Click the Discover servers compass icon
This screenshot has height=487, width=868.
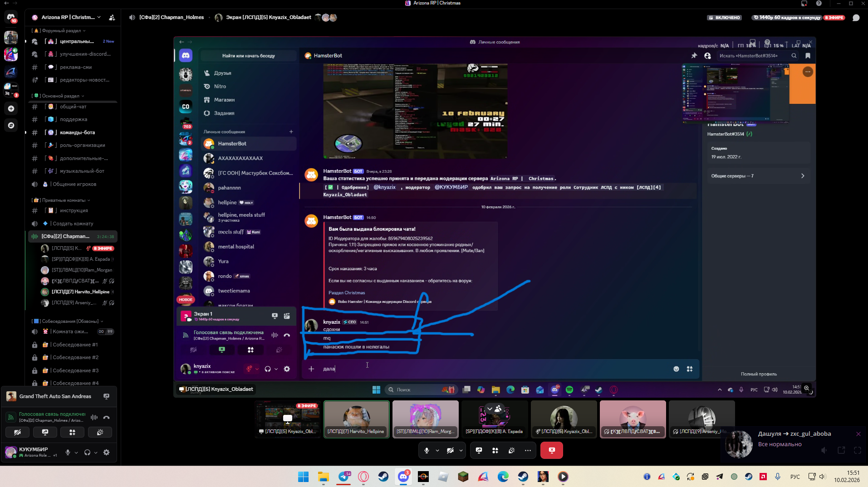point(11,125)
